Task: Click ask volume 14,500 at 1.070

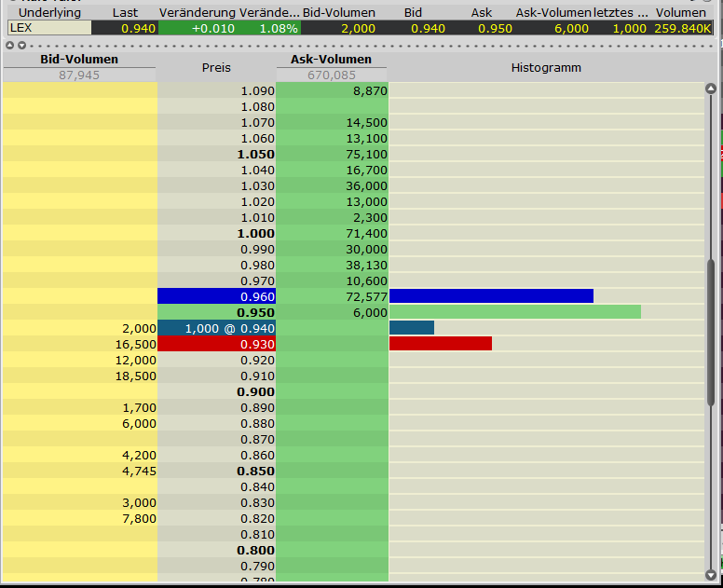Action: tap(367, 123)
